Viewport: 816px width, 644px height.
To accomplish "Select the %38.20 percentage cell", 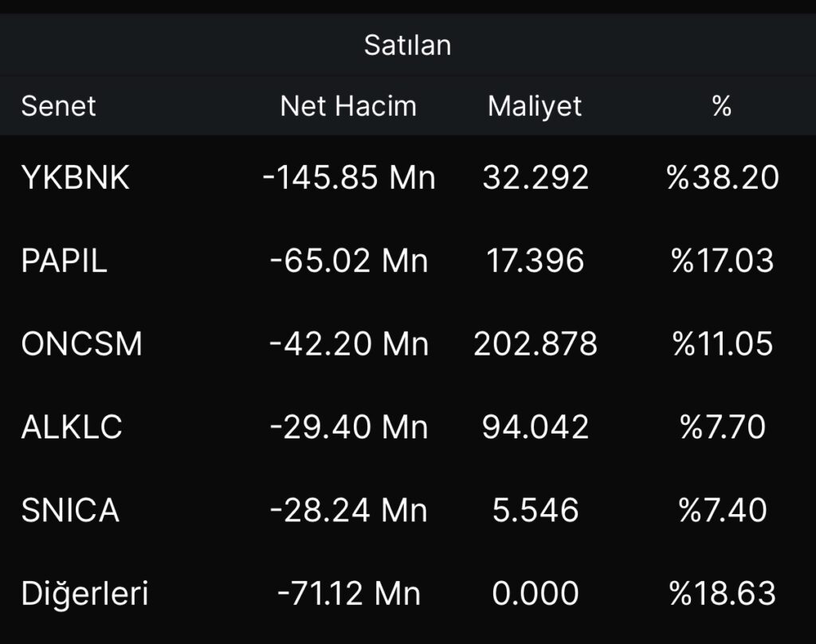I will (722, 178).
